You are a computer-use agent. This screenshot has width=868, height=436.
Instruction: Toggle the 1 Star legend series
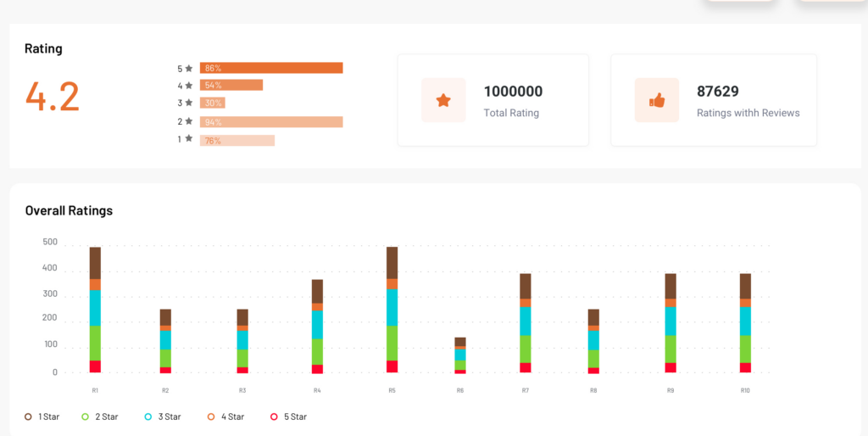pos(42,416)
